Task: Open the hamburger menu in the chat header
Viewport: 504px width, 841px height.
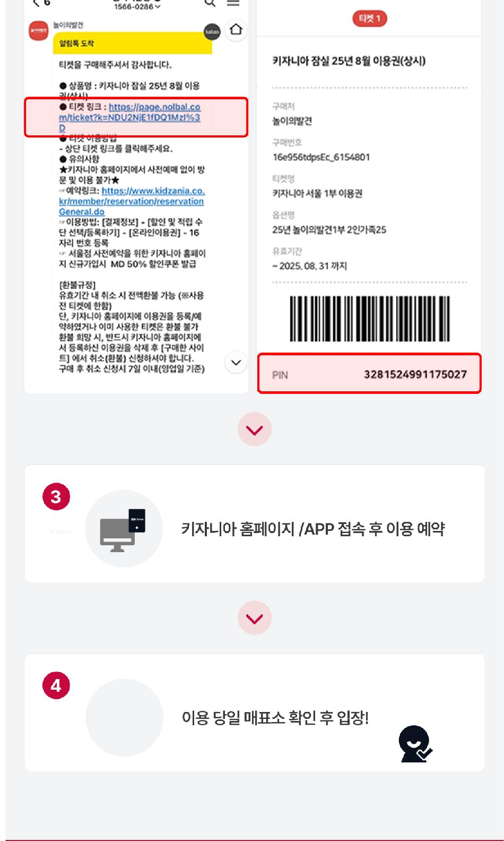Action: pyautogui.click(x=233, y=3)
